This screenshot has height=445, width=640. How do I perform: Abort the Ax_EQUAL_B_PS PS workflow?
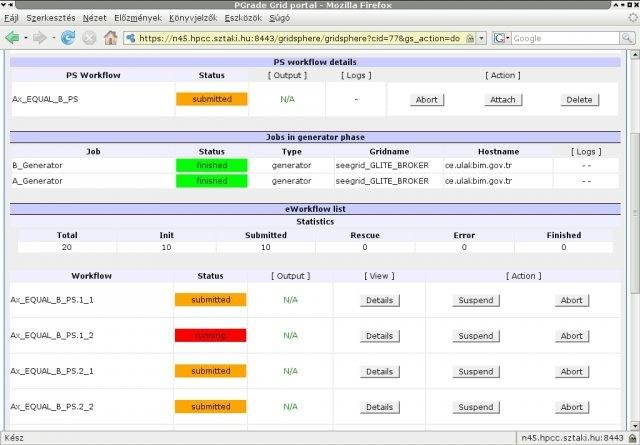(427, 100)
